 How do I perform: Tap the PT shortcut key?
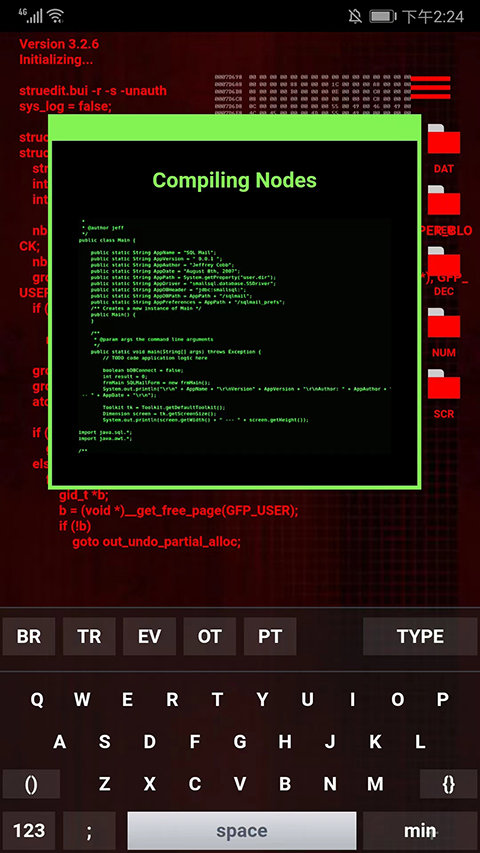pyautogui.click(x=270, y=636)
